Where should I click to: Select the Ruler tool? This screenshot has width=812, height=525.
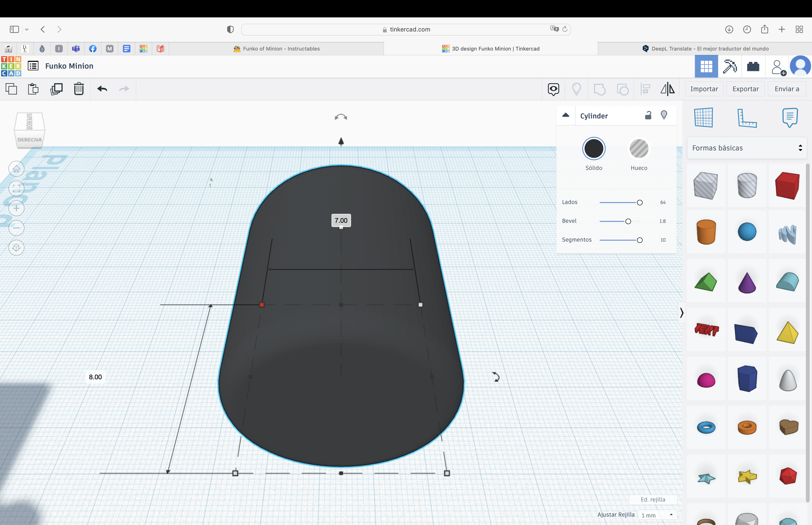[747, 118]
